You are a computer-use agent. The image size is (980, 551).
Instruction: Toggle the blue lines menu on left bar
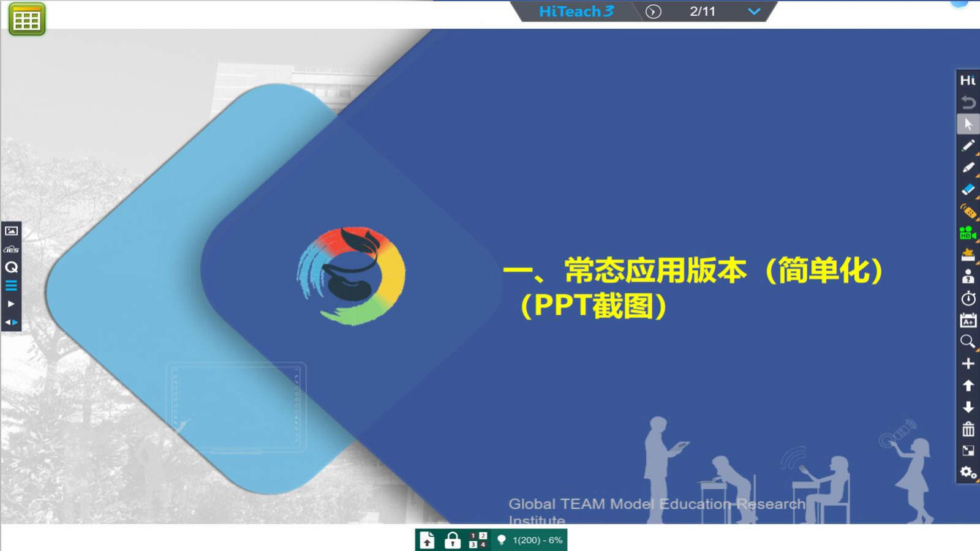point(11,285)
